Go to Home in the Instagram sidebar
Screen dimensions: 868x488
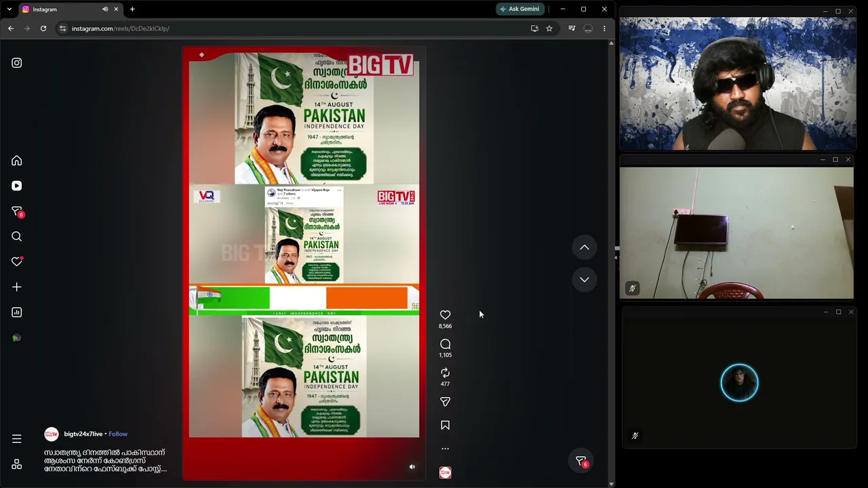point(17,161)
